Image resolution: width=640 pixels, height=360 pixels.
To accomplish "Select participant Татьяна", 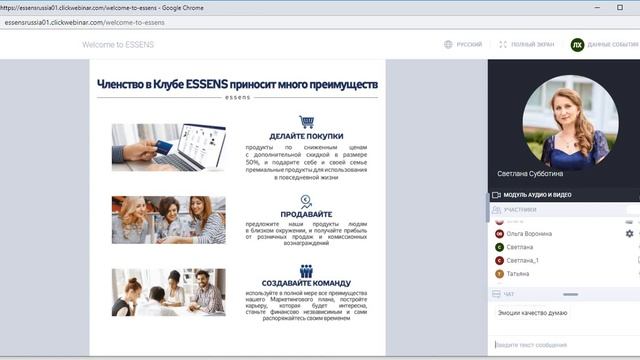I will tap(518, 273).
